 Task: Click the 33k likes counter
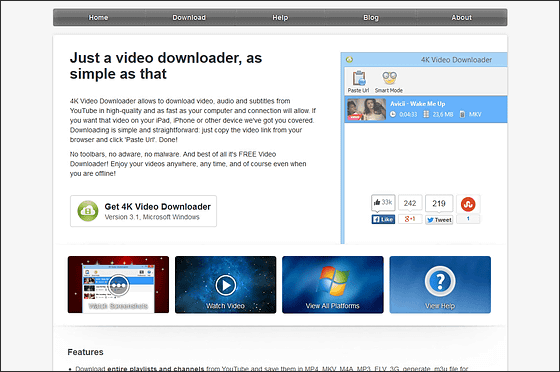click(x=383, y=202)
